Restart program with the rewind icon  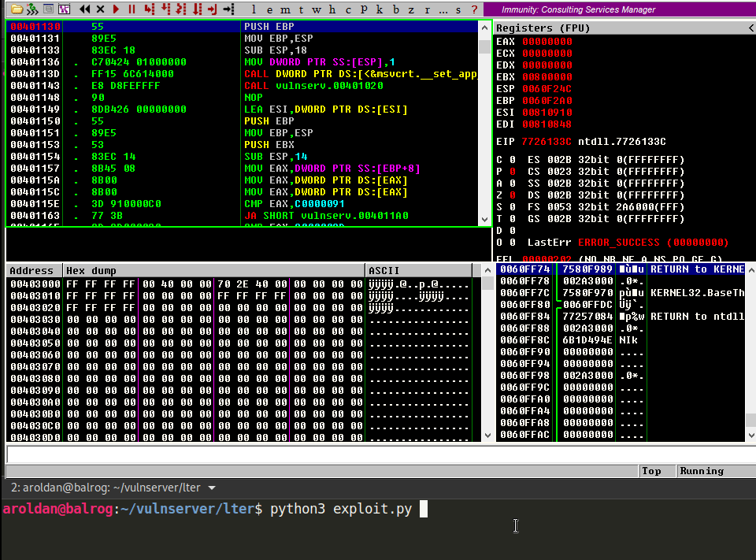85,9
